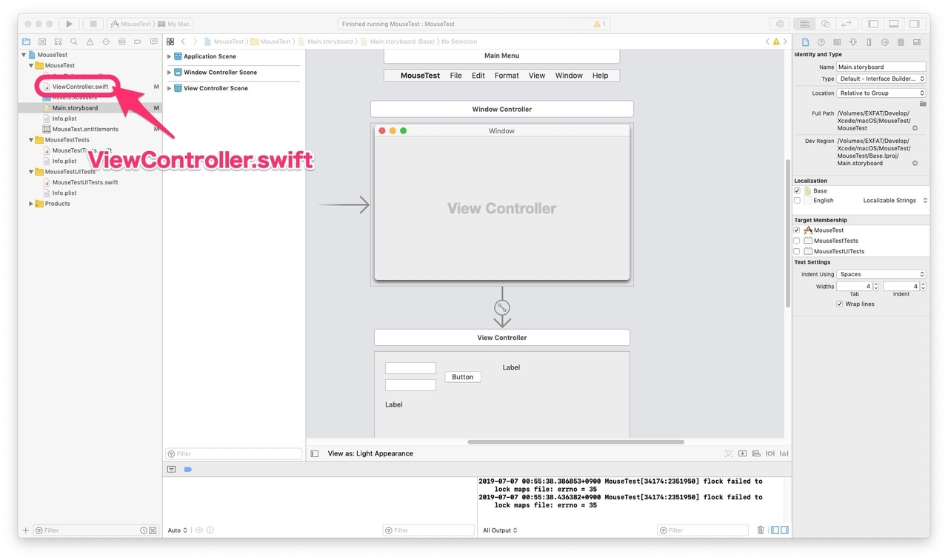This screenshot has height=560, width=948.
Task: Open the Symbol navigator
Action: (59, 41)
